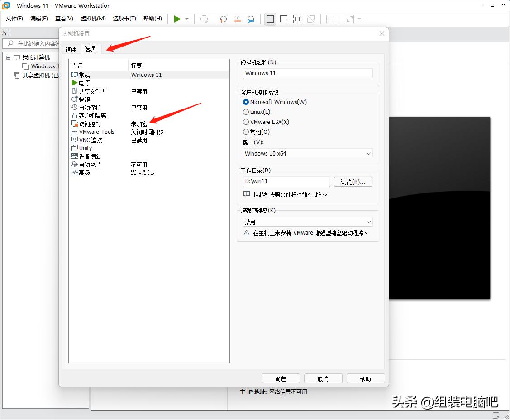This screenshot has width=510, height=420.
Task: Click the revert snapshot toolbar icon
Action: pyautogui.click(x=237, y=19)
